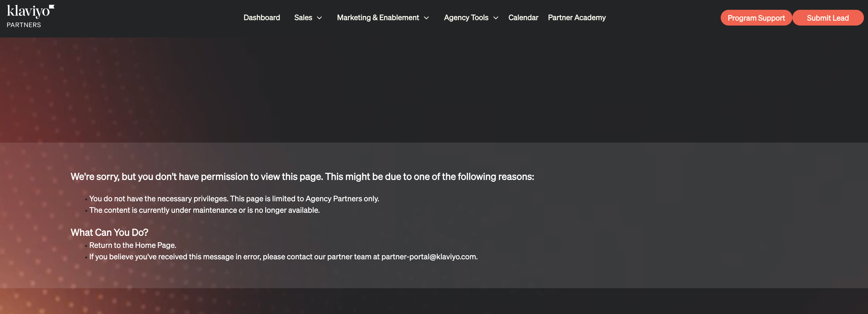
Task: Expand the Marketing & Enablement chevron
Action: click(426, 18)
